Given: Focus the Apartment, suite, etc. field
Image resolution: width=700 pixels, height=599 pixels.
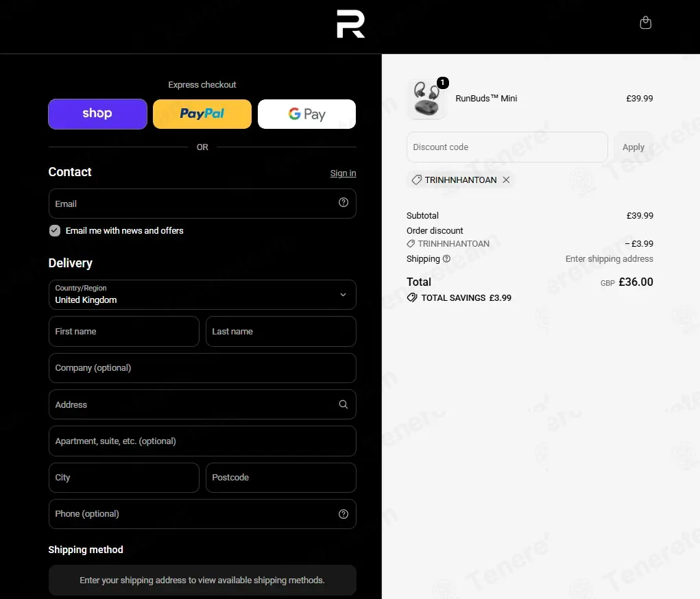Looking at the screenshot, I should pyautogui.click(x=202, y=441).
